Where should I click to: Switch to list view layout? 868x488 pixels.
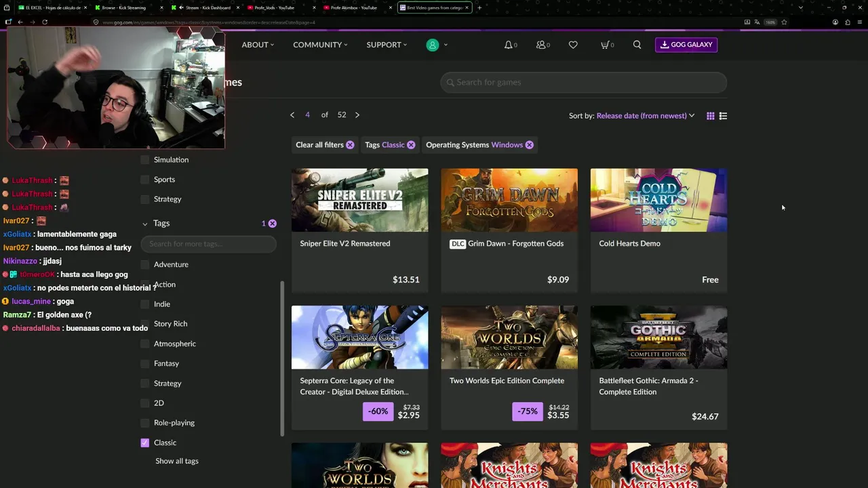(723, 116)
